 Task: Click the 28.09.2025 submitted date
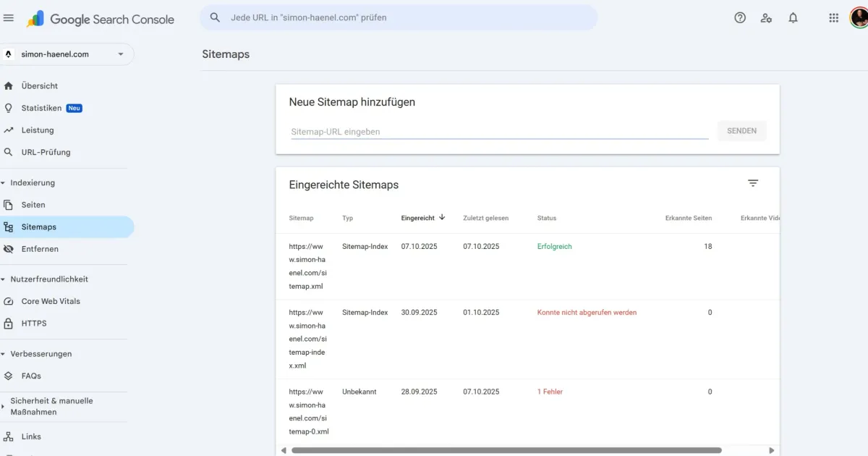[x=419, y=392]
